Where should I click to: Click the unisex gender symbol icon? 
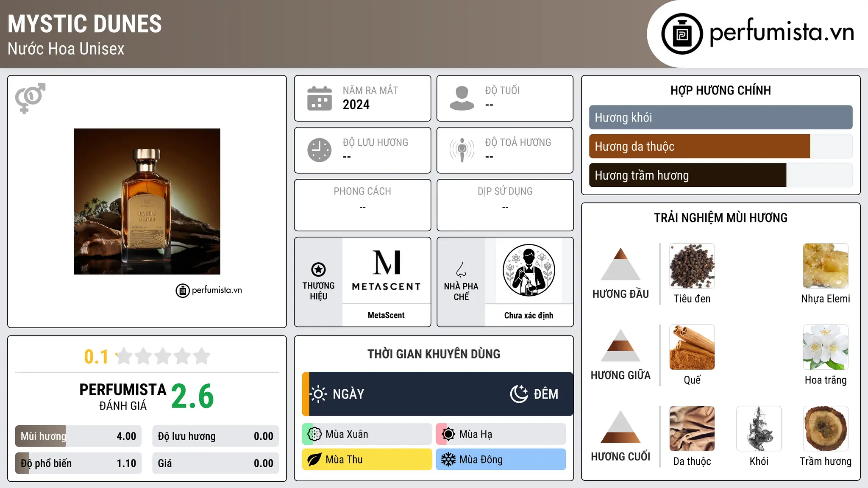click(x=30, y=98)
